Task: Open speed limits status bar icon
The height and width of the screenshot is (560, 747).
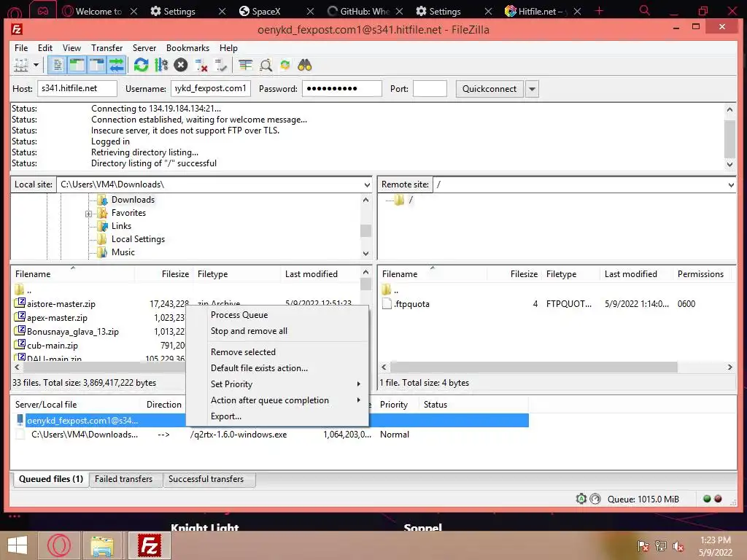Action: pyautogui.click(x=595, y=499)
